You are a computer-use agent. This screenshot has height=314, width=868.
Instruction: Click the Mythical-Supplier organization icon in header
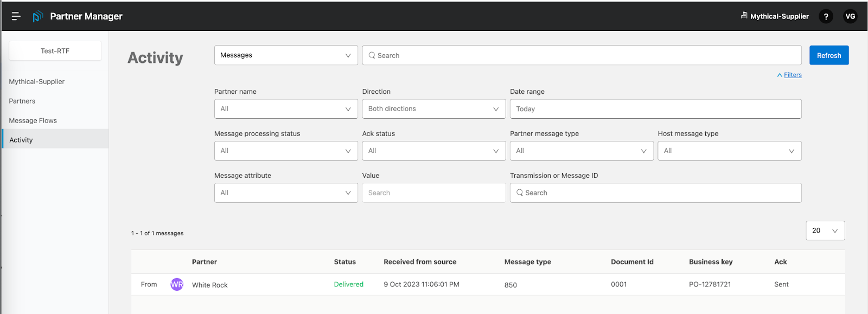coord(744,16)
